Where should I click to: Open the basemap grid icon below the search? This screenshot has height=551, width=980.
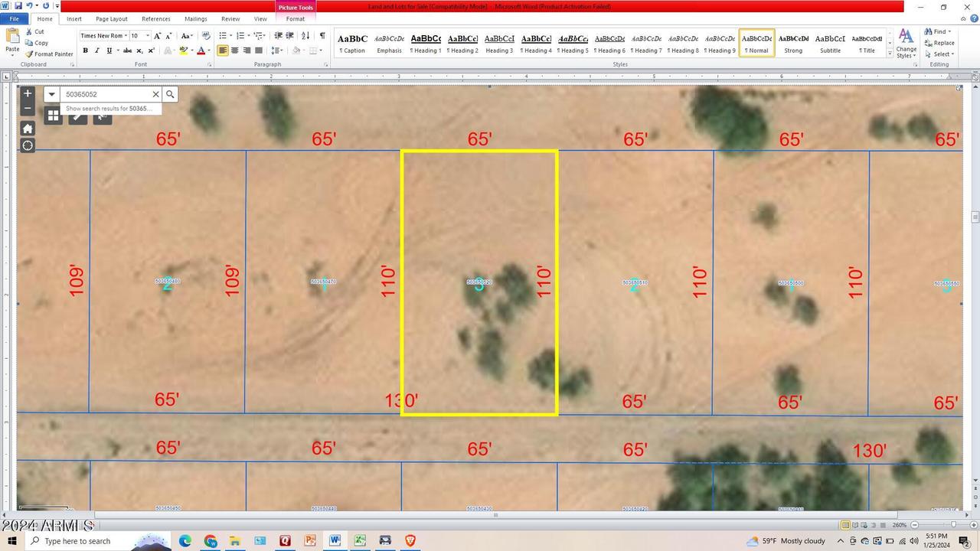(54, 116)
